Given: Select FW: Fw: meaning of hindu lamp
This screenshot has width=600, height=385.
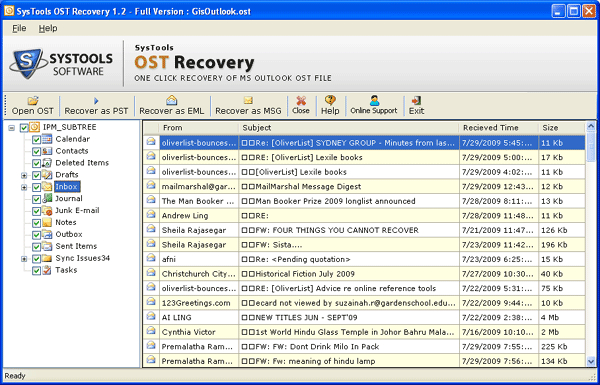Looking at the screenshot, I should click(365, 361).
